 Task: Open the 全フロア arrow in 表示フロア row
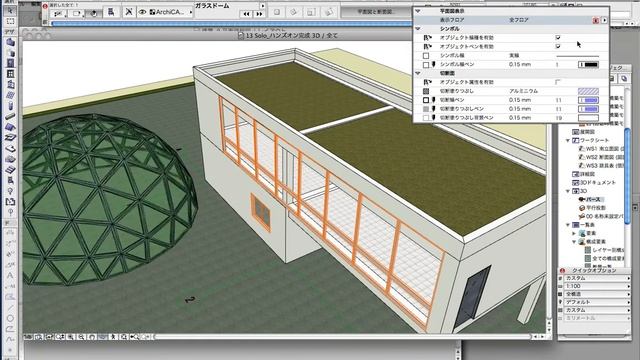coord(604,20)
